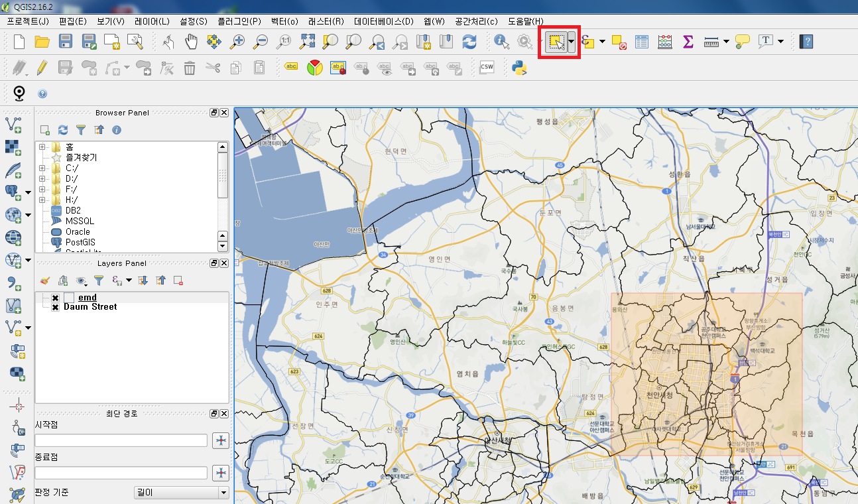Viewport: 858px width, 504px height.
Task: Expand the 홈 folder in Browser
Action: [x=42, y=147]
